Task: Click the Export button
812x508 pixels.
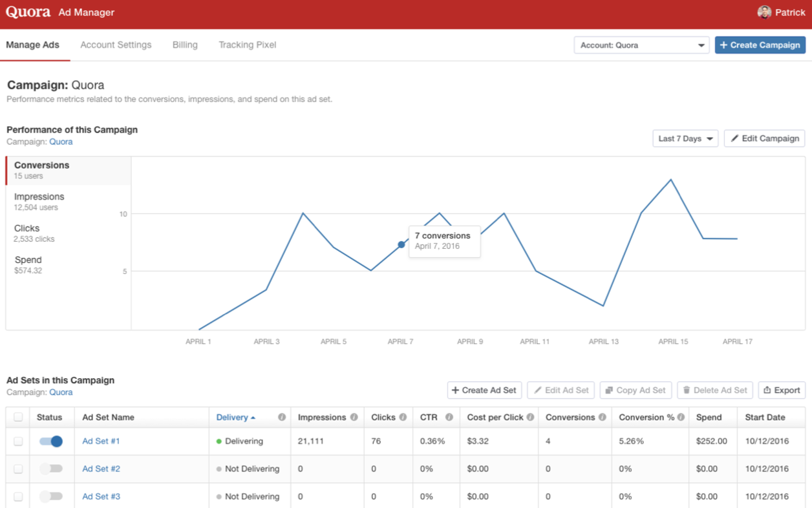Action: tap(782, 390)
